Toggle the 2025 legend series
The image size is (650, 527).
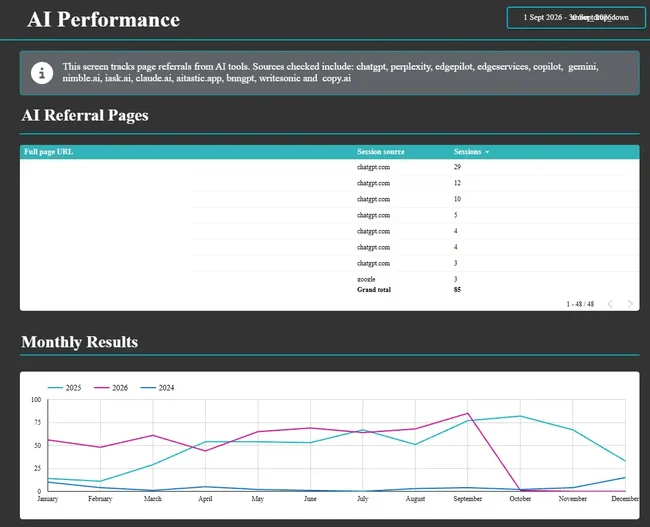coord(64,388)
